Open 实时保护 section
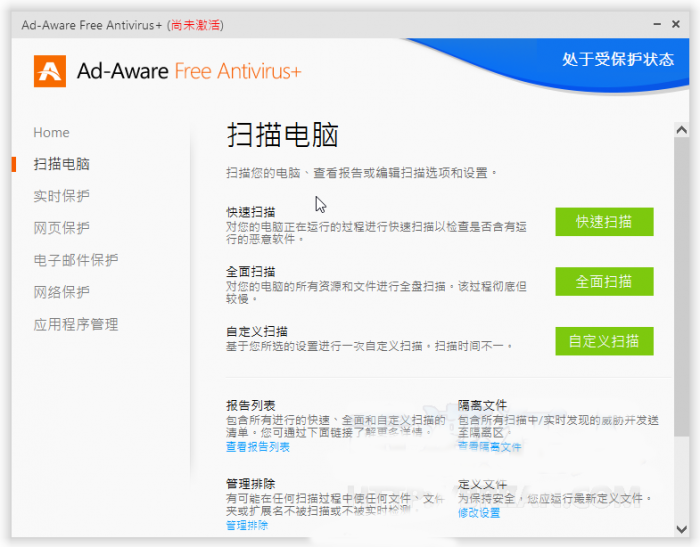The height and width of the screenshot is (547, 700). point(62,196)
